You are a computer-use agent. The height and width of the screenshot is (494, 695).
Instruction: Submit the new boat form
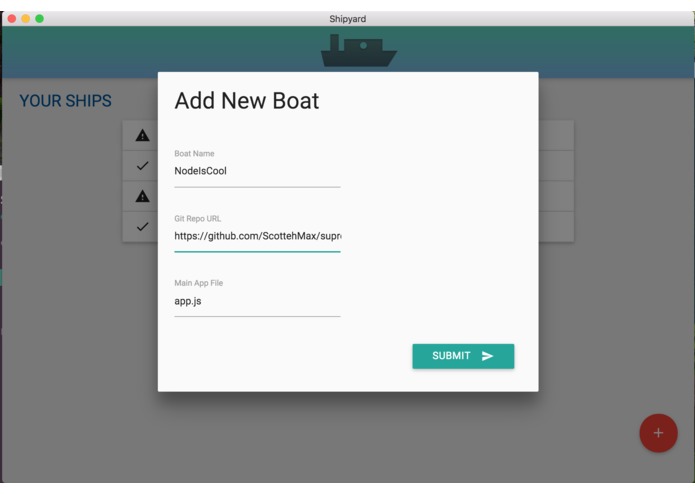tap(463, 356)
